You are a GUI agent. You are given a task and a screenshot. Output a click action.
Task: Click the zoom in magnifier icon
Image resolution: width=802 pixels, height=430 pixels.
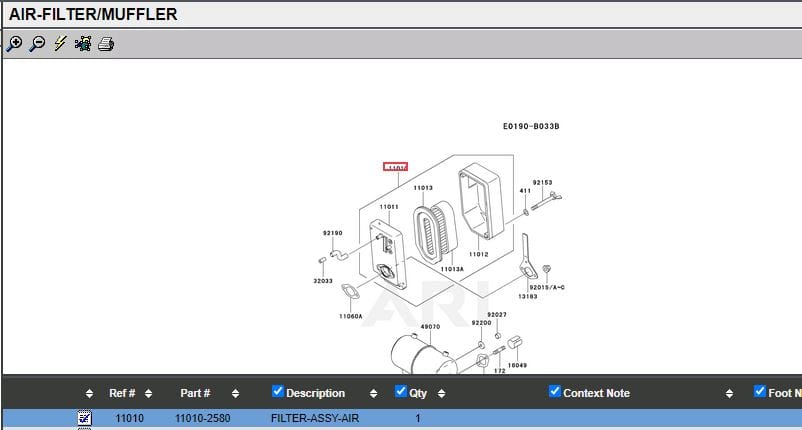[14, 44]
